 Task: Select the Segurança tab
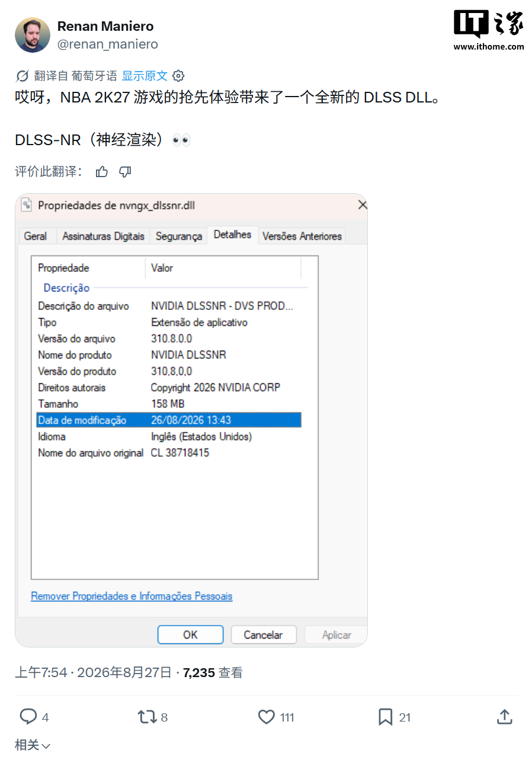[x=179, y=236]
